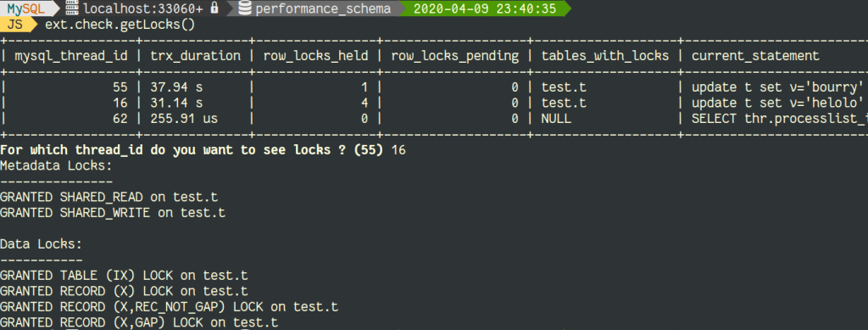Click the row_locks_pending column header
The width and height of the screenshot is (868, 330).
(x=455, y=56)
